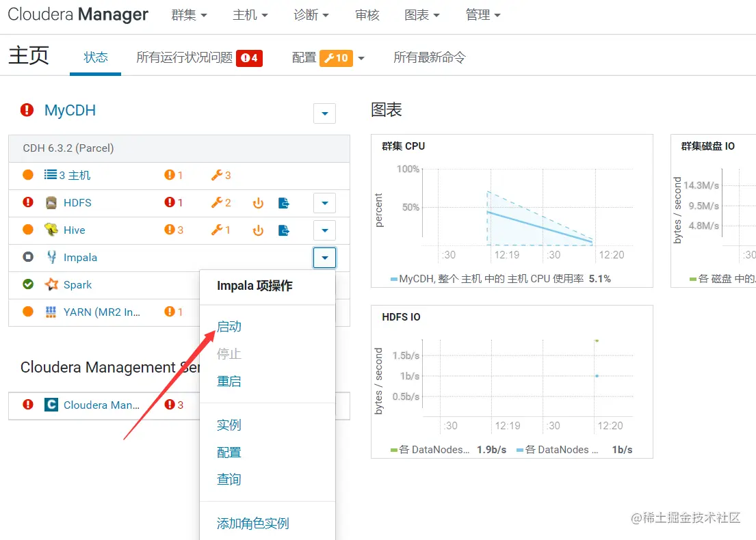Switch to the 所有运行状况问题 tab
Viewport: 756px width, 540px height.
pyautogui.click(x=199, y=57)
